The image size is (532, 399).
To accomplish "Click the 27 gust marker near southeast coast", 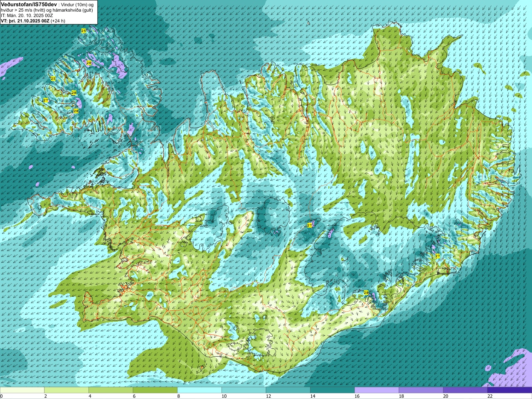I will (438, 256).
